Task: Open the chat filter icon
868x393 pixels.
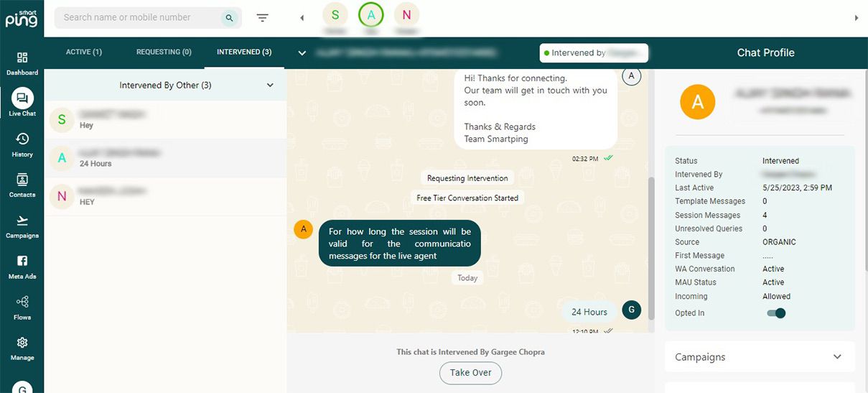Action: (263, 18)
